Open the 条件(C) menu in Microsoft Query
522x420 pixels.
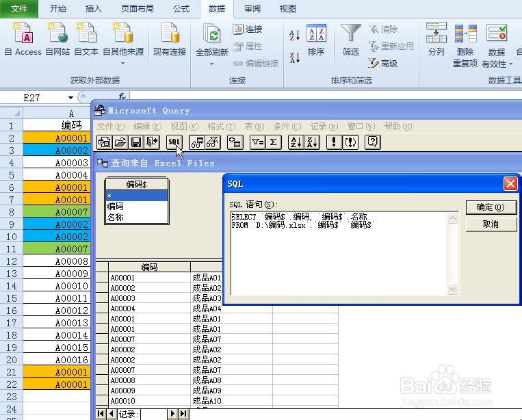click(287, 127)
